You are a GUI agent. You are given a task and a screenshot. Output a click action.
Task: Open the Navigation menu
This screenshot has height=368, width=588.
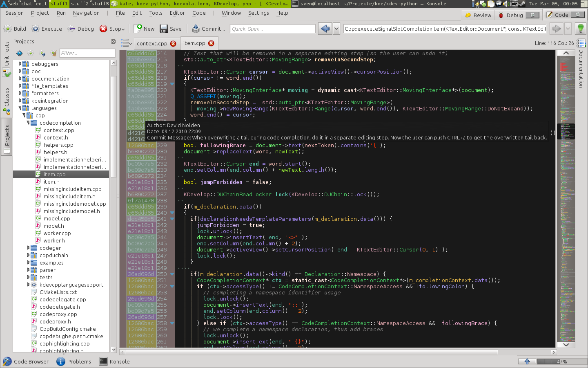[86, 13]
